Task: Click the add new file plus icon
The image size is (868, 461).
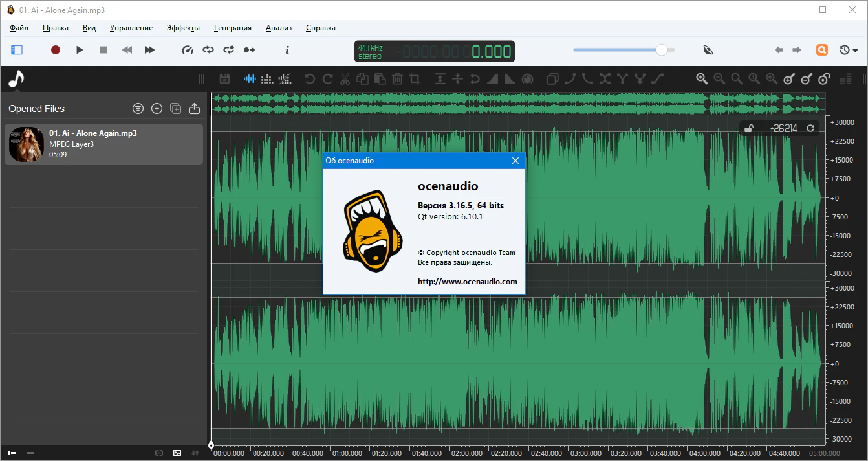Action: coord(157,109)
